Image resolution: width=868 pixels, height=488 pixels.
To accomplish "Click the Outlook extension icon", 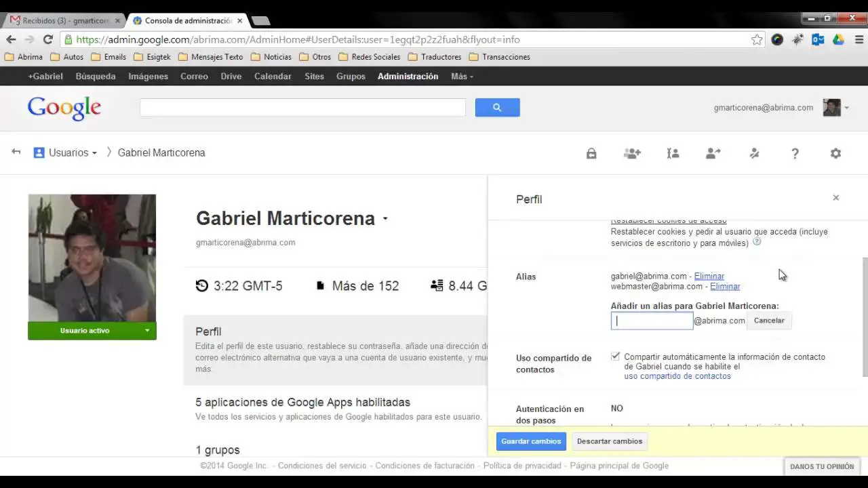I will [x=818, y=40].
